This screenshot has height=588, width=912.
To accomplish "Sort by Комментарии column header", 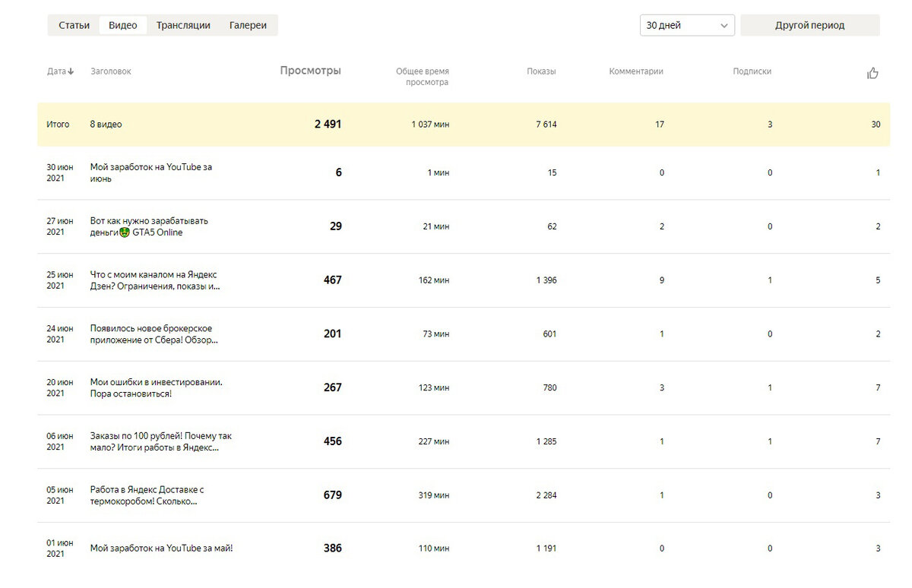I will tap(636, 71).
